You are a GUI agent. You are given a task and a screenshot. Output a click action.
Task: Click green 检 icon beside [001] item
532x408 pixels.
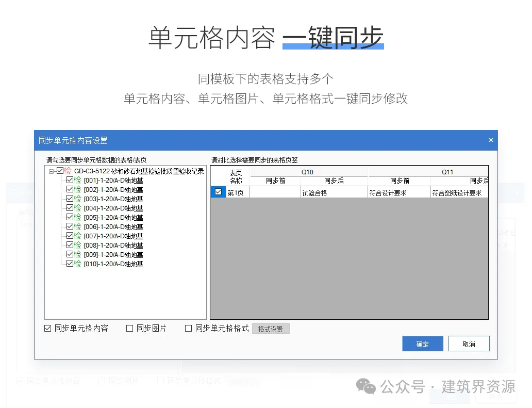click(x=78, y=180)
